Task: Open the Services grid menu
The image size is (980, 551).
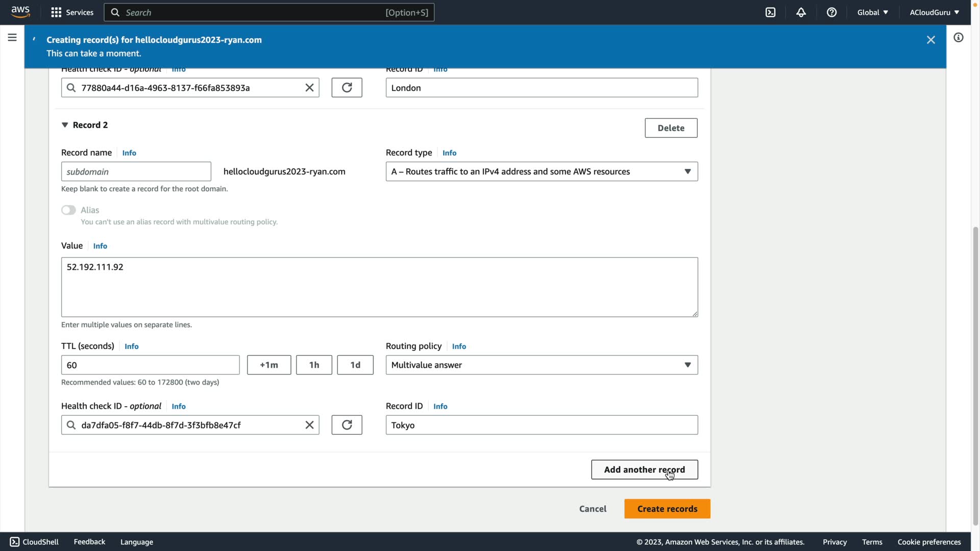Action: point(72,12)
